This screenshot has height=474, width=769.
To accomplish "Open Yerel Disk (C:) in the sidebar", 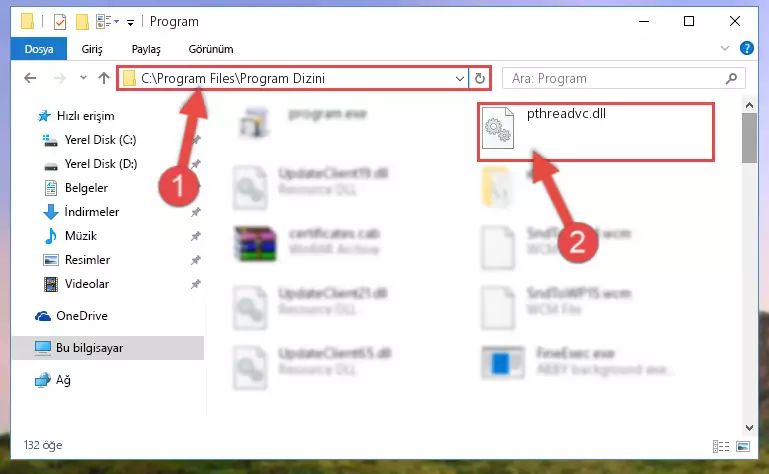I will tap(100, 140).
